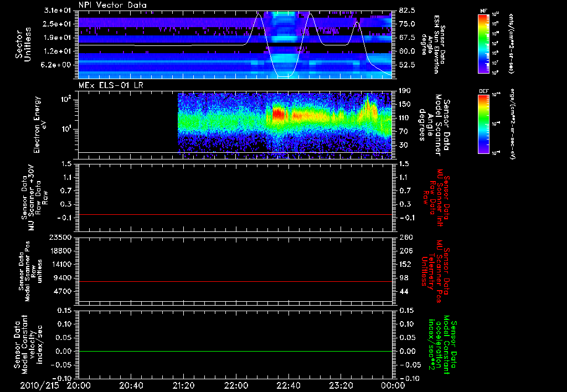
Task: Click the 'MU Scanner +30V Raw Data' axis label
Action: pos(34,198)
